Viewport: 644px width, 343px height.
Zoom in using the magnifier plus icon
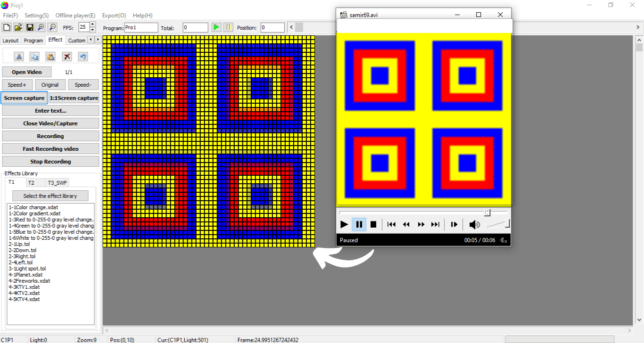41,27
